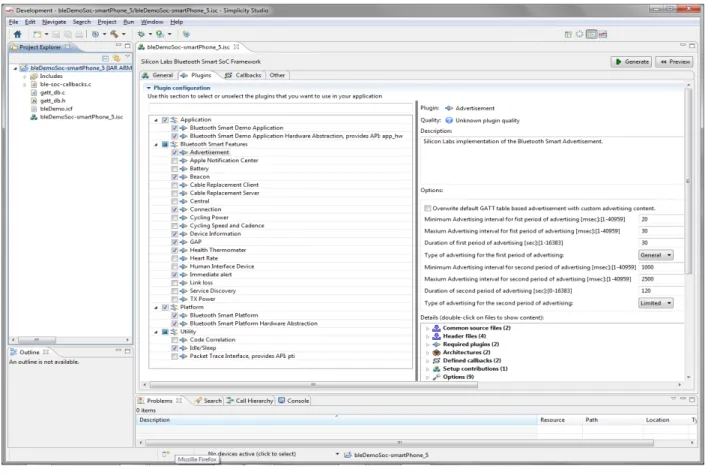Click the plugin filter text field

281,108
